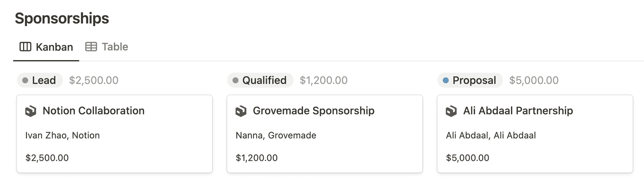Click the Lead column total of $2,500.00
644x181 pixels.
click(94, 81)
